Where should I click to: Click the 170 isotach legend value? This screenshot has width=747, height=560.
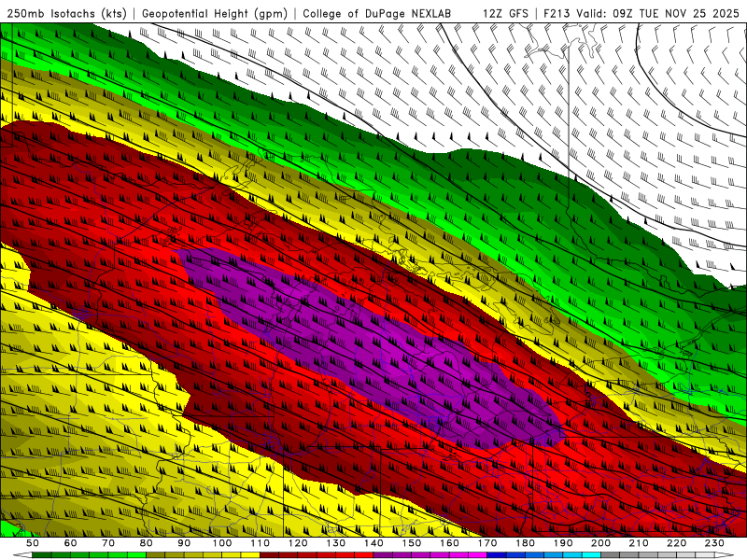[x=487, y=543]
